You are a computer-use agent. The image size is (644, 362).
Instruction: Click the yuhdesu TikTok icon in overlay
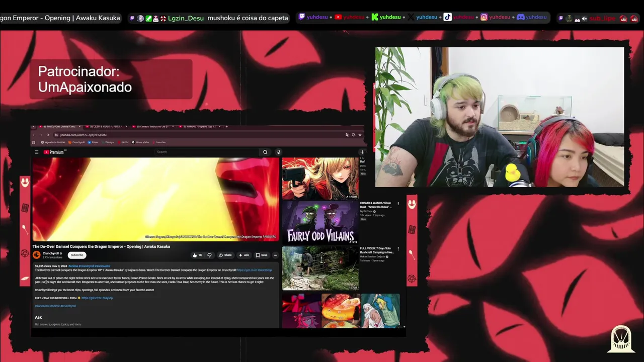point(447,17)
